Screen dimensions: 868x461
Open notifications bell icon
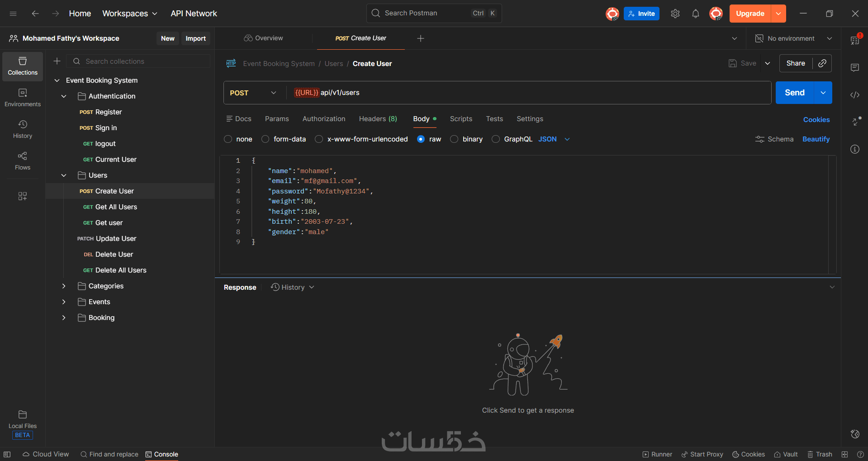coord(696,14)
